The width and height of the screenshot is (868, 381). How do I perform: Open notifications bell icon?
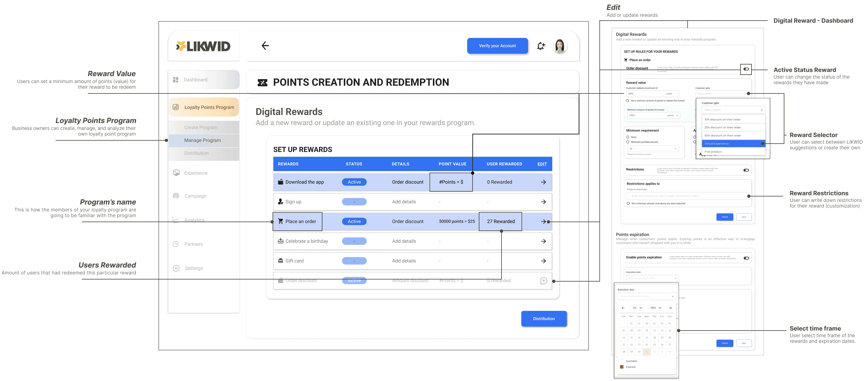541,46
